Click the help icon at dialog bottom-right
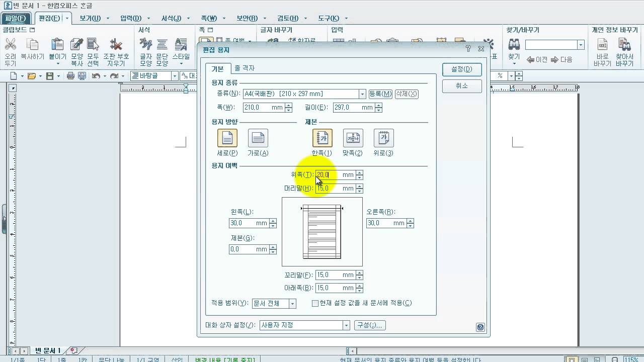 click(480, 327)
